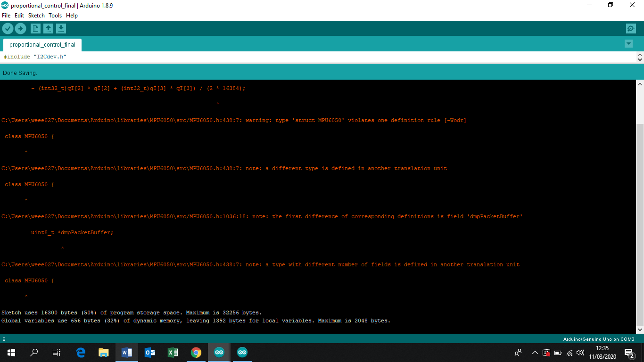Open the File menu
644x362 pixels.
[x=6, y=16]
